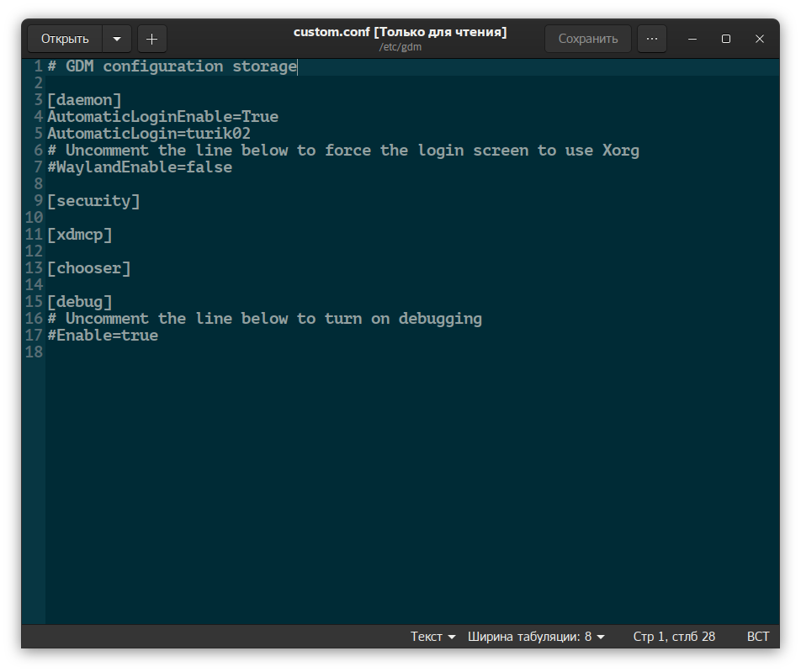Click on the #Enable=true line
Image resolution: width=801 pixels, height=672 pixels.
click(103, 336)
